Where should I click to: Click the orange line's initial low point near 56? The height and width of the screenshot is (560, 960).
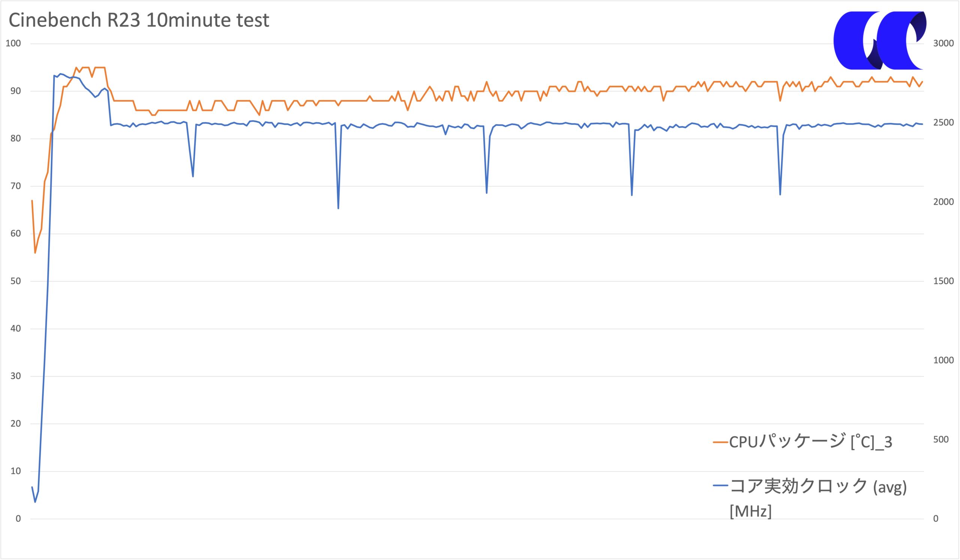[x=35, y=252]
